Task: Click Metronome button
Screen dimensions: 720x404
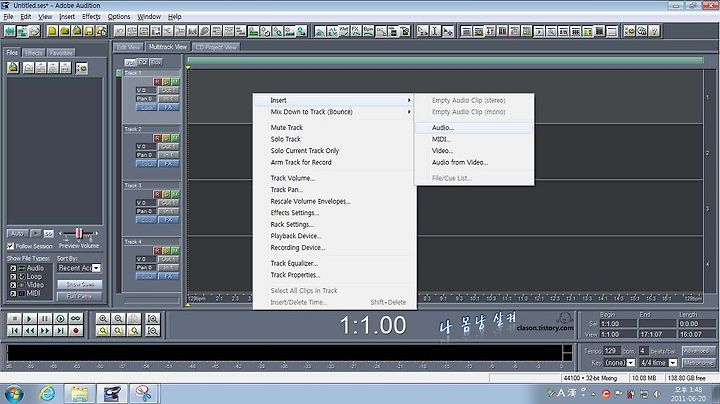Action: (x=698, y=363)
